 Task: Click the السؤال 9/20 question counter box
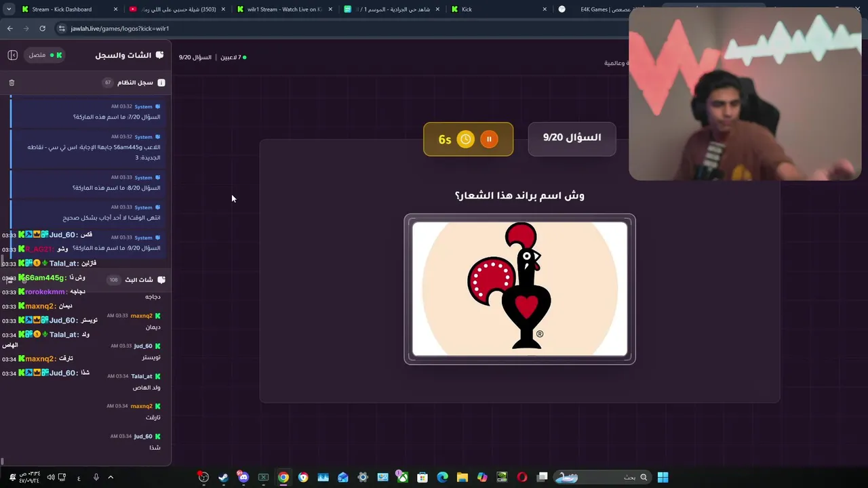[572, 138]
